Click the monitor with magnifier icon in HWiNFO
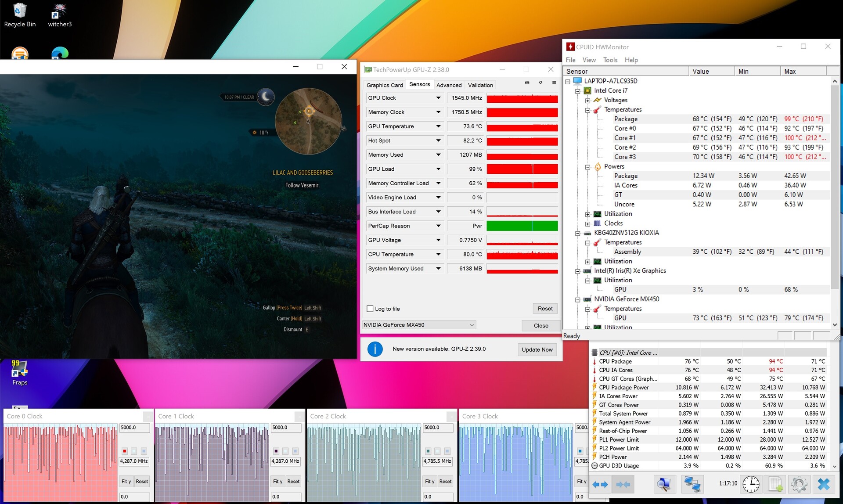This screenshot has width=843, height=504. 664,484
